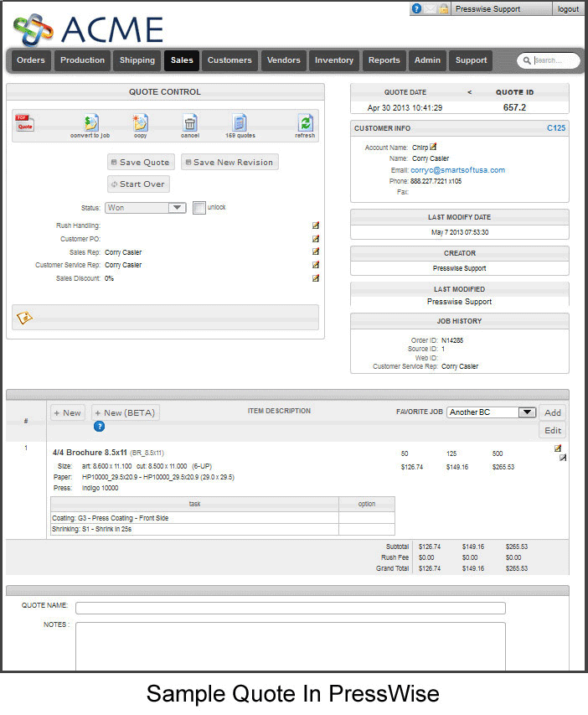
Task: Edit brochure line item pencil icon
Action: [x=558, y=448]
